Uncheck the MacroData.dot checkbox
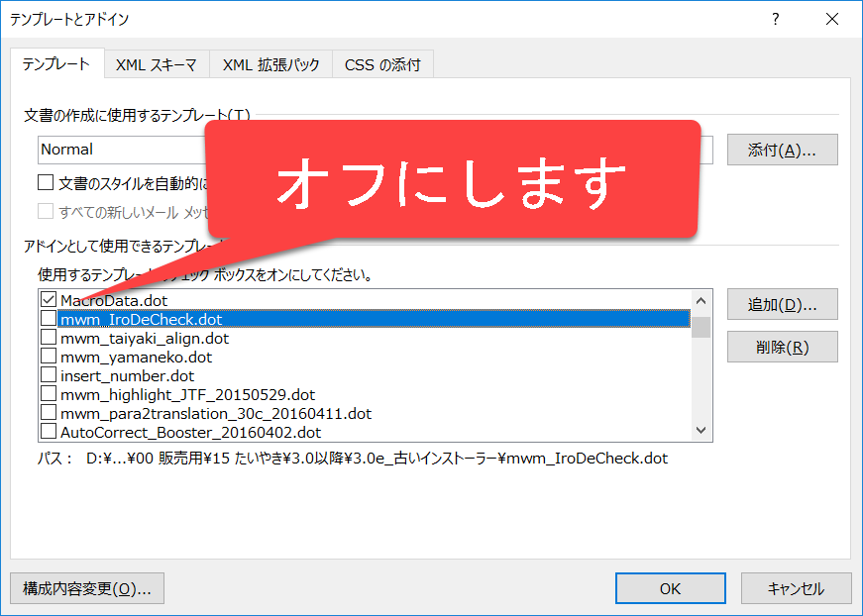This screenshot has width=863, height=616. pyautogui.click(x=48, y=299)
